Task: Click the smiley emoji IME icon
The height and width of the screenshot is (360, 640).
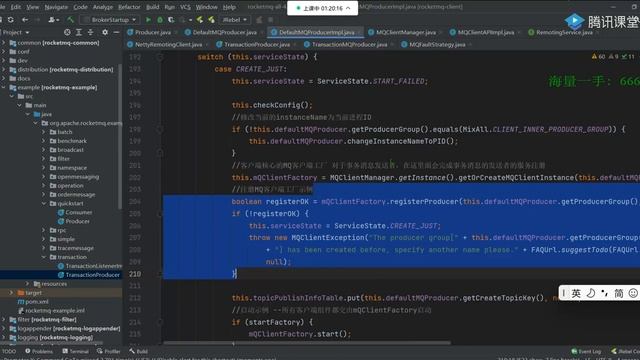Action: 633,293
